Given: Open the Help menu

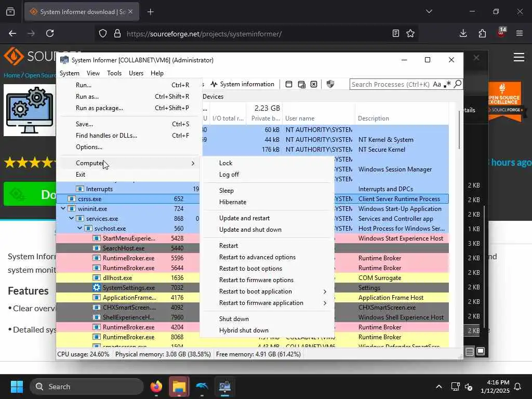Looking at the screenshot, I should coord(157,73).
